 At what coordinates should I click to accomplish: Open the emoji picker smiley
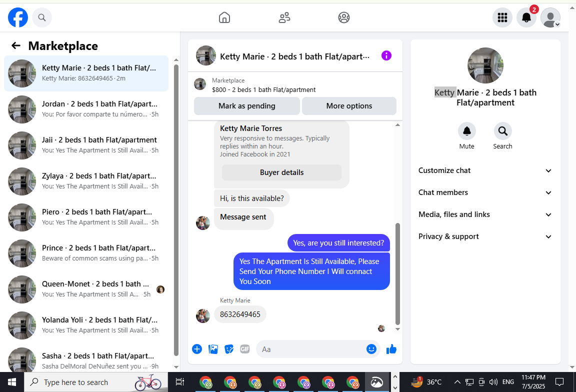point(371,349)
